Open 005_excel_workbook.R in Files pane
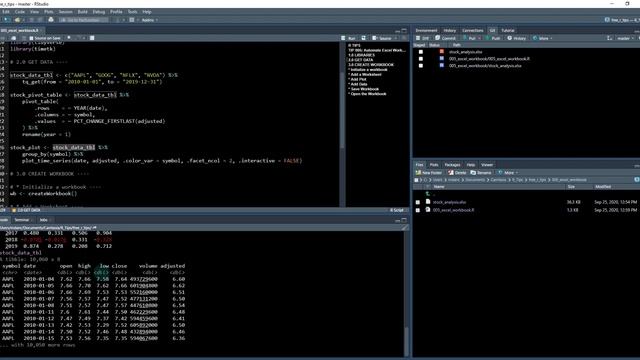640x360 pixels. pyautogui.click(x=453, y=210)
